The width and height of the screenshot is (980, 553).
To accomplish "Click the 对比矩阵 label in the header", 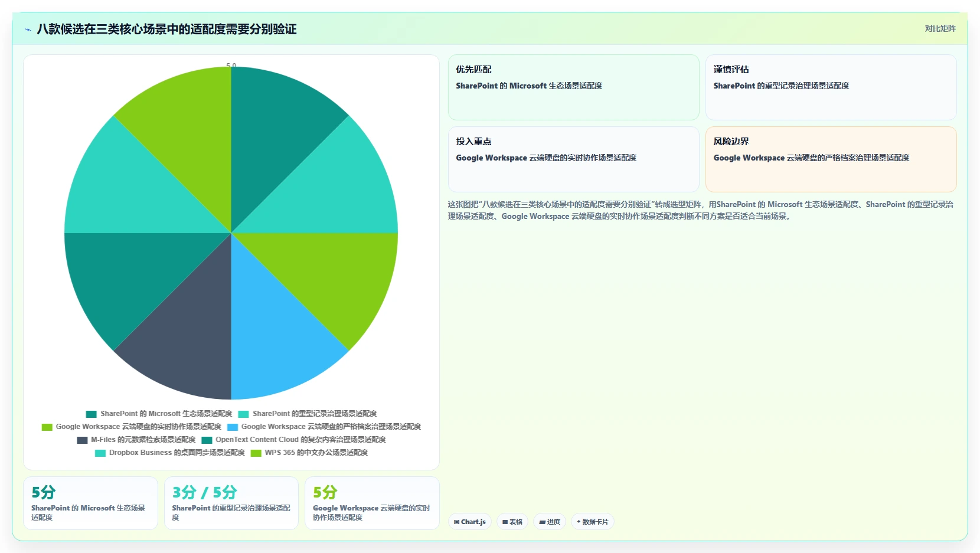I will coord(940,29).
